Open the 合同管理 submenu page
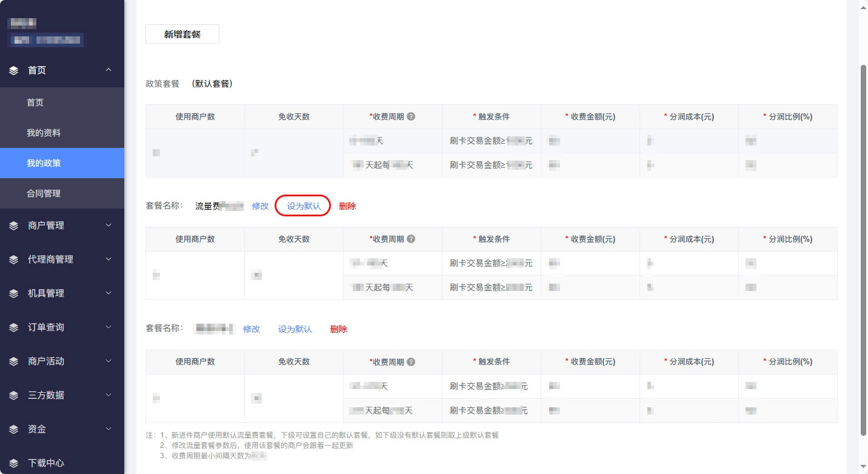 (x=44, y=193)
